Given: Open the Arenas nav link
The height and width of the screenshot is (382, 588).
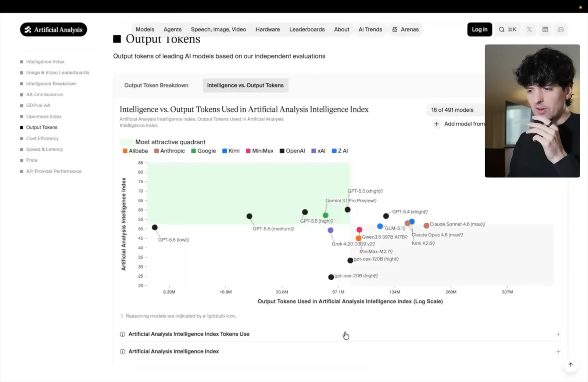Looking at the screenshot, I should pyautogui.click(x=405, y=29).
